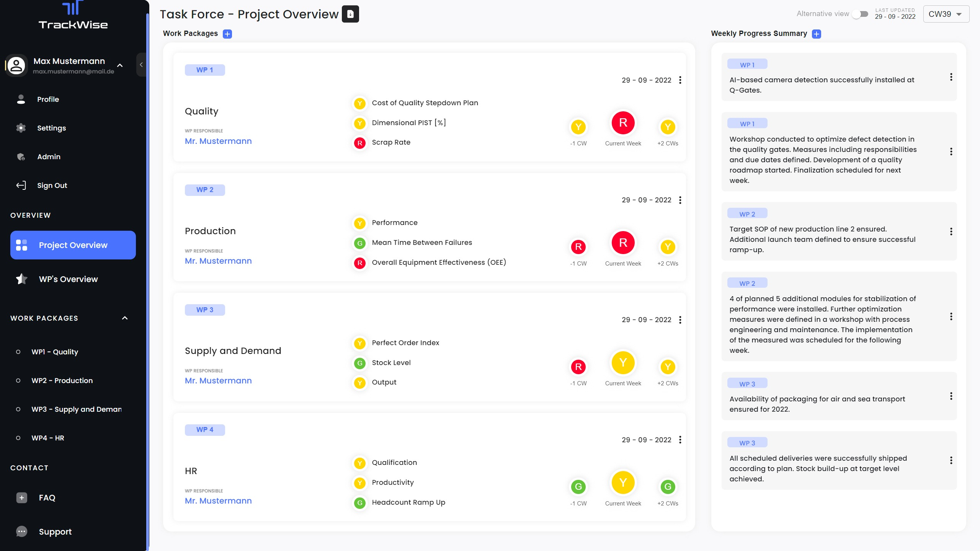Collapse the sidebar with the arrow handle
The height and width of the screenshot is (551, 980).
click(x=141, y=65)
